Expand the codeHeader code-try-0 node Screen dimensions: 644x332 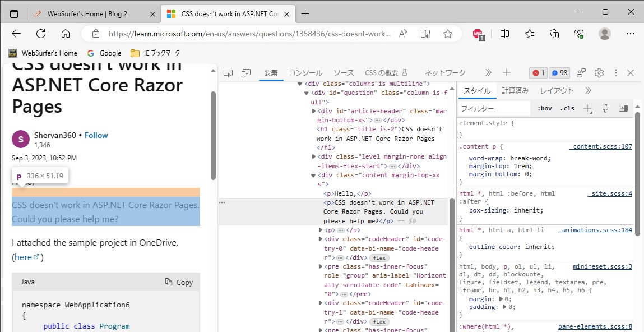point(321,239)
